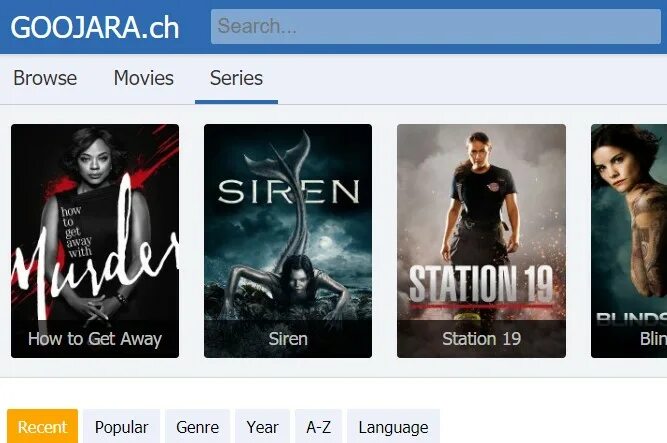667x443 pixels.
Task: Click the SIREN title text on poster
Action: pyautogui.click(x=288, y=191)
